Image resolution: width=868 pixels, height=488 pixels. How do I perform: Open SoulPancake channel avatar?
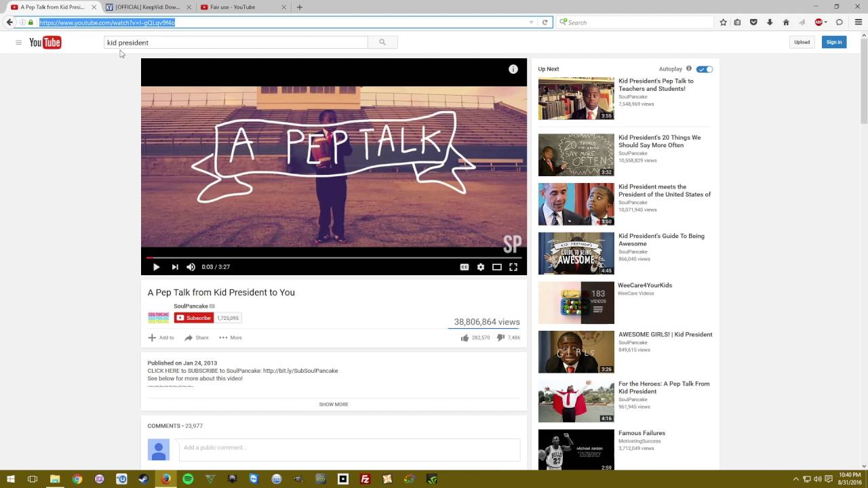tap(159, 318)
